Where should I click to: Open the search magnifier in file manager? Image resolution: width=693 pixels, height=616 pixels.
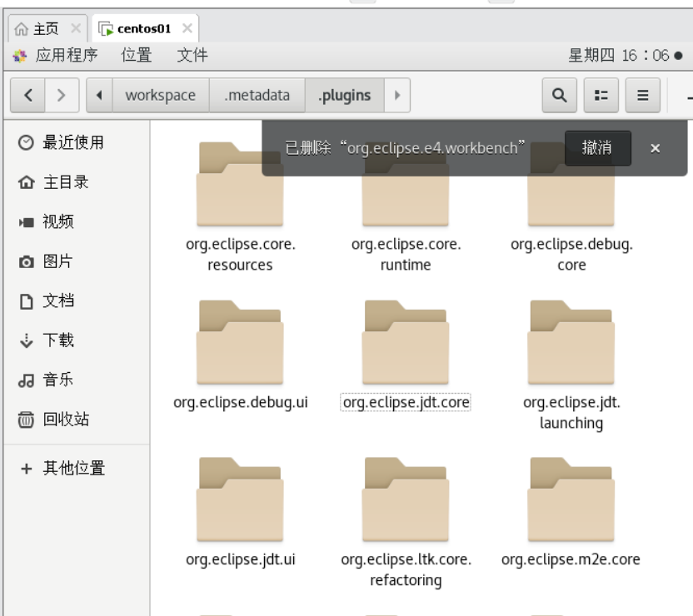[x=559, y=95]
